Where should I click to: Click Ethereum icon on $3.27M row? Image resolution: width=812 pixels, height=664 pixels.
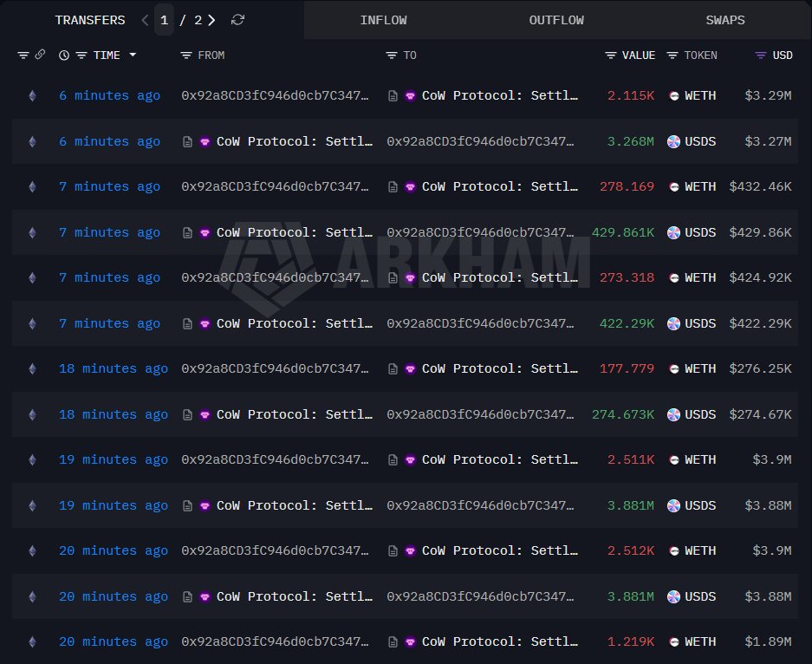pyautogui.click(x=32, y=141)
